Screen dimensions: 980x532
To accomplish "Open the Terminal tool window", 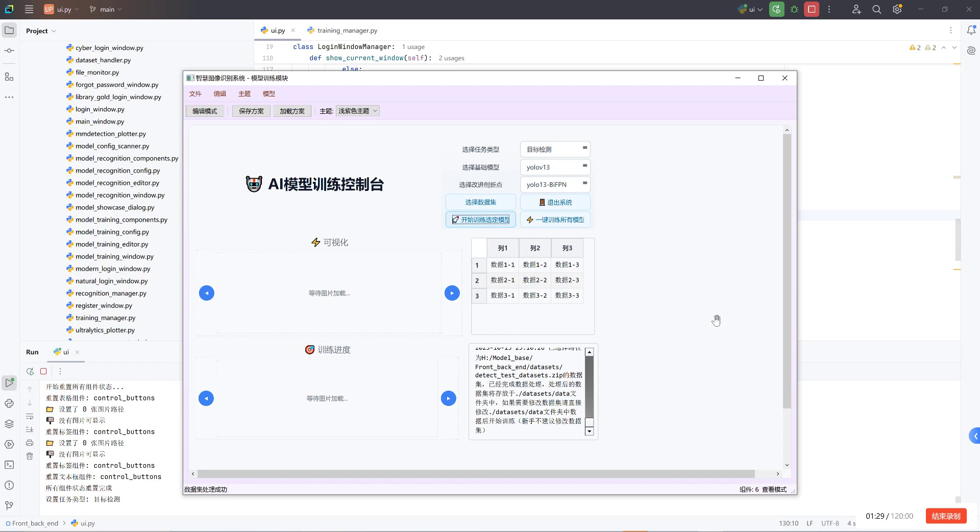I will pos(9,465).
